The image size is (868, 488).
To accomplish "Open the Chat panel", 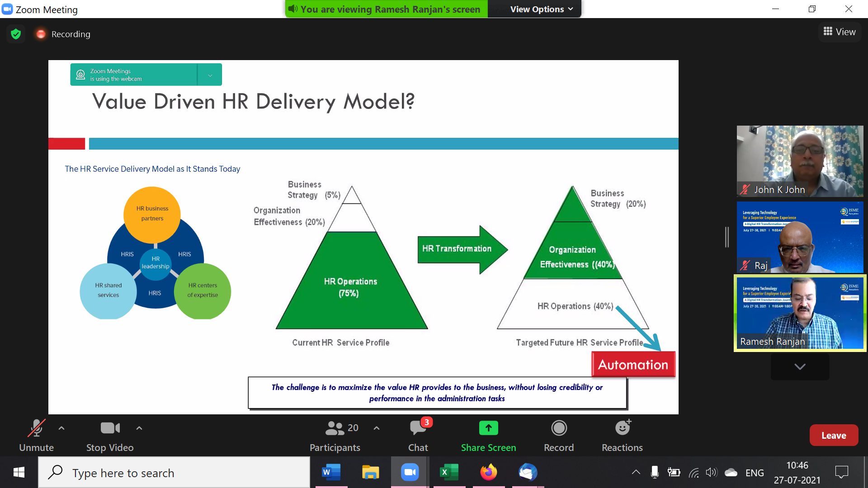I will point(418,428).
